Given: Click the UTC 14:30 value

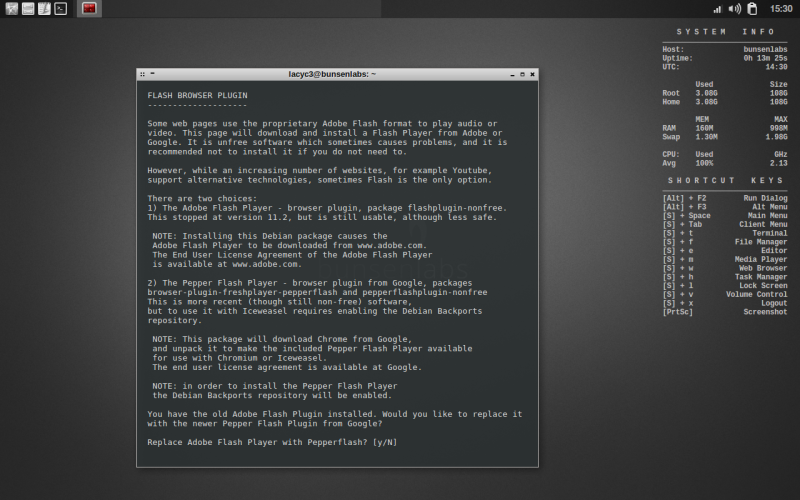Looking at the screenshot, I should [x=776, y=67].
